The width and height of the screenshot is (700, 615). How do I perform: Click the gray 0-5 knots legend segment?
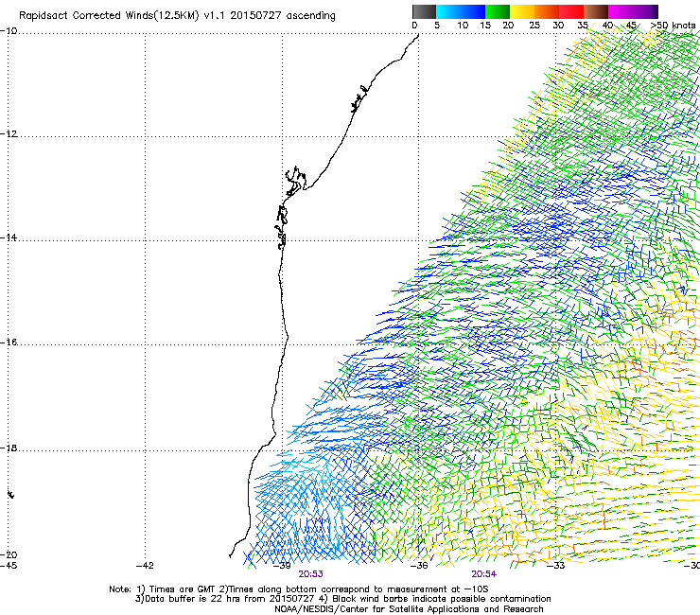tap(424, 11)
